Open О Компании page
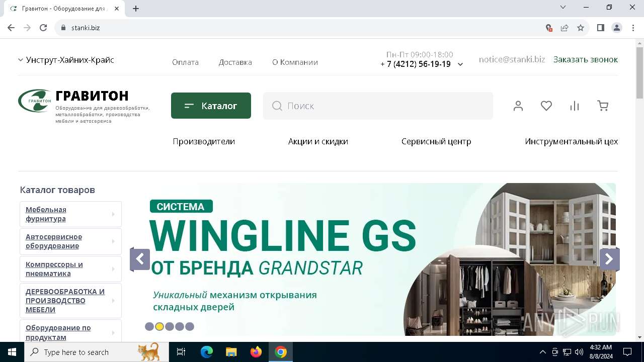This screenshot has width=644, height=362. click(x=295, y=62)
